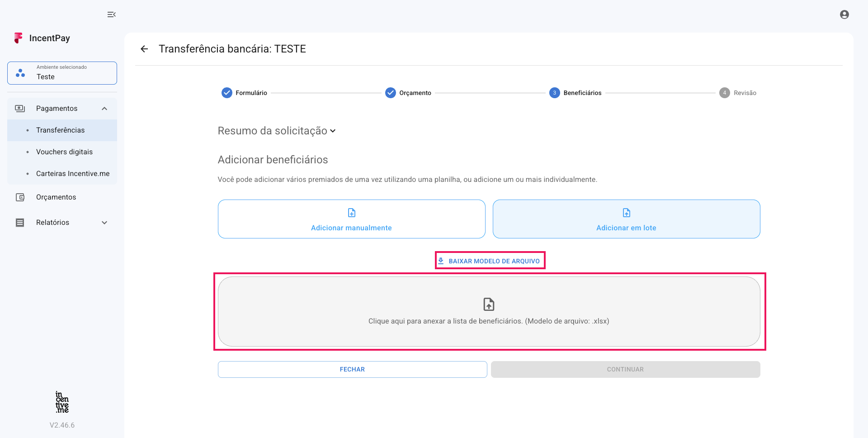Open Orçamentos in the sidebar
868x438 pixels.
click(x=62, y=197)
